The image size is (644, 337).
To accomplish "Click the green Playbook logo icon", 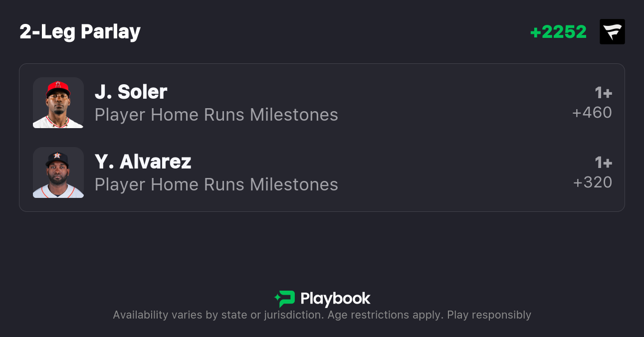I will point(285,299).
